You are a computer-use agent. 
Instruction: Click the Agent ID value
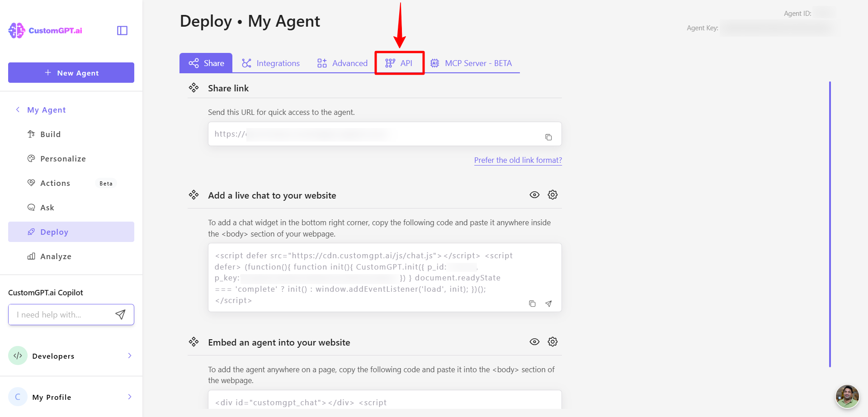[x=824, y=13]
